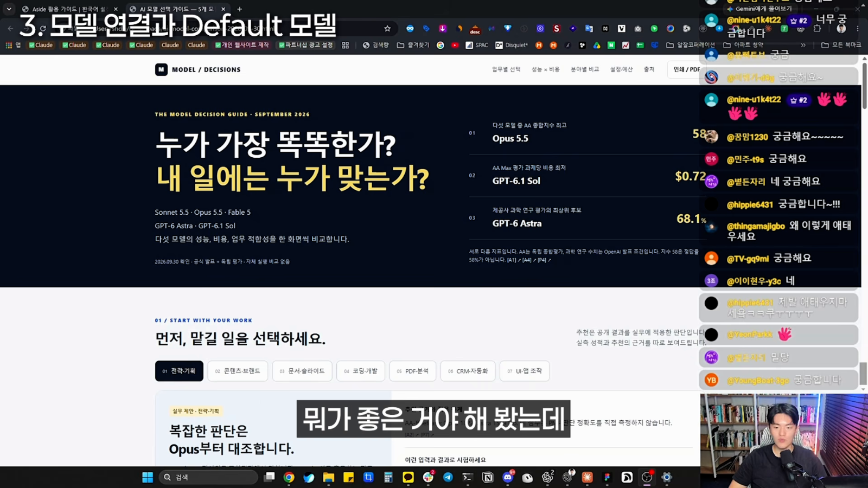This screenshot has width=868, height=488.
Task: Open Slack from the taskbar
Action: tap(429, 477)
